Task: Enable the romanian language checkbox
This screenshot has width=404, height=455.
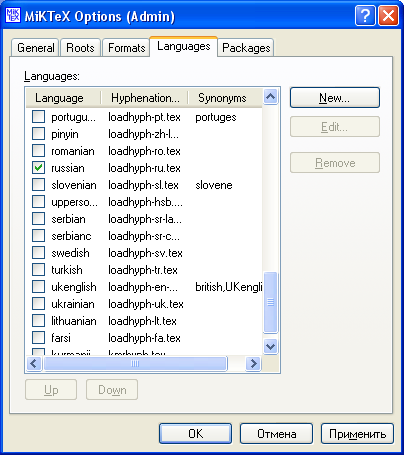Action: click(38, 151)
